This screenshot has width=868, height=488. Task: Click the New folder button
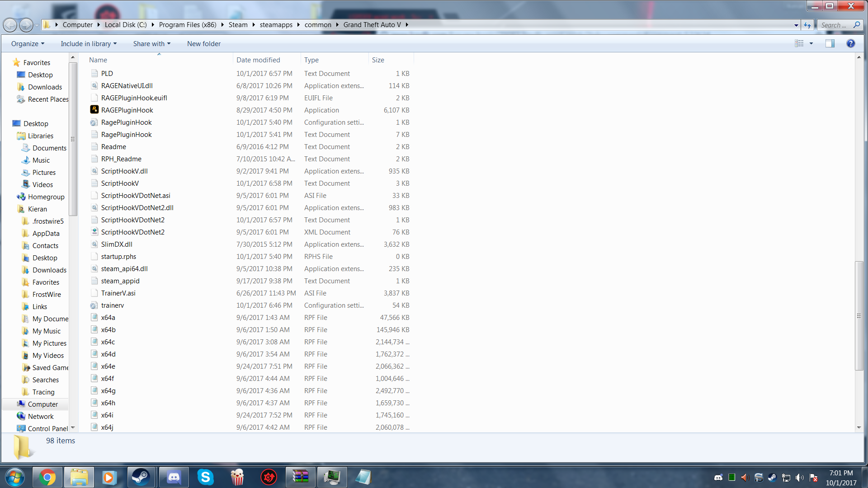pyautogui.click(x=204, y=44)
